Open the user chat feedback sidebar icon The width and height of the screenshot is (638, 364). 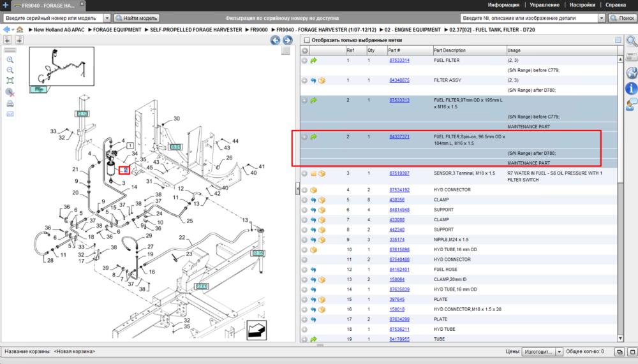pos(632,105)
